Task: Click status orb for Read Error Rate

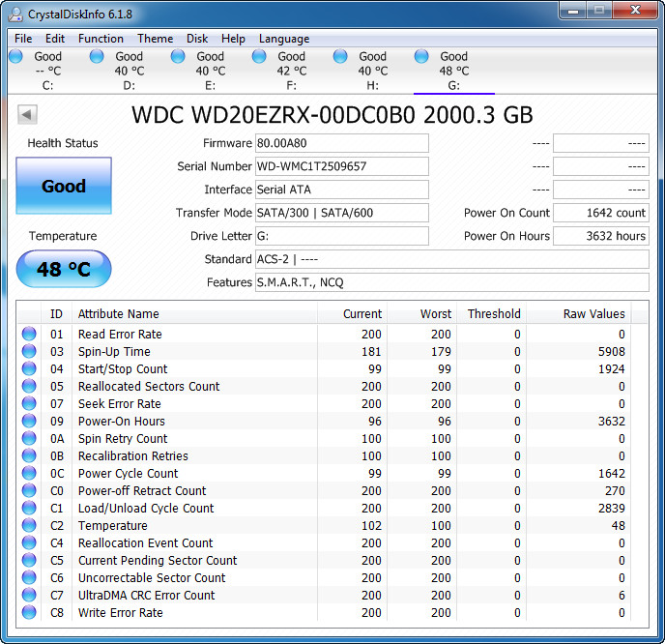Action: [x=29, y=334]
